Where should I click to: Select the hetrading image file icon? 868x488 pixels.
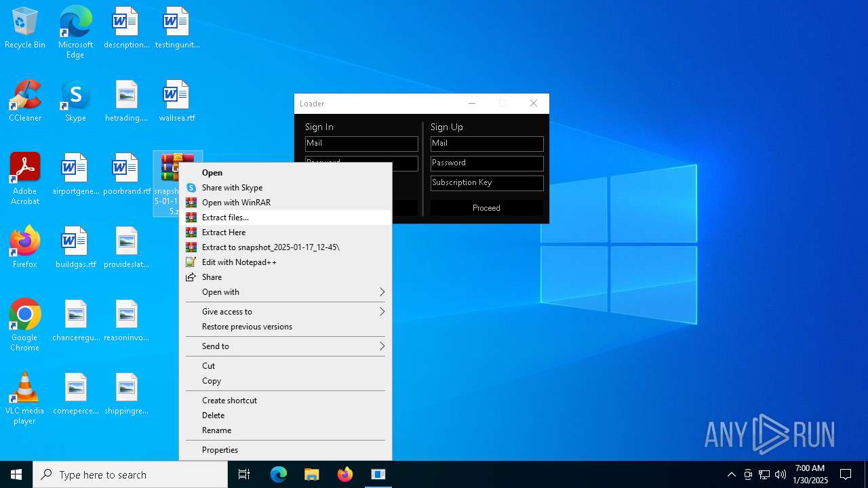(x=126, y=102)
